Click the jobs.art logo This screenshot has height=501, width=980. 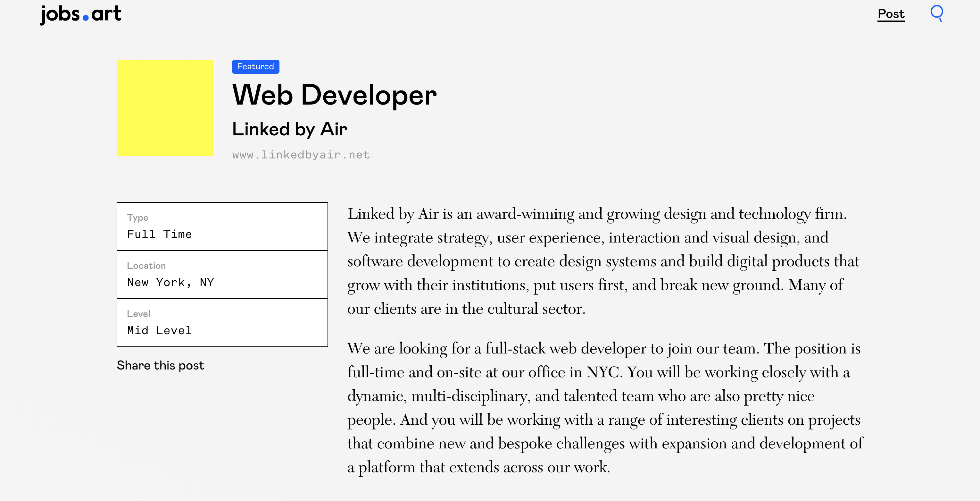click(80, 14)
